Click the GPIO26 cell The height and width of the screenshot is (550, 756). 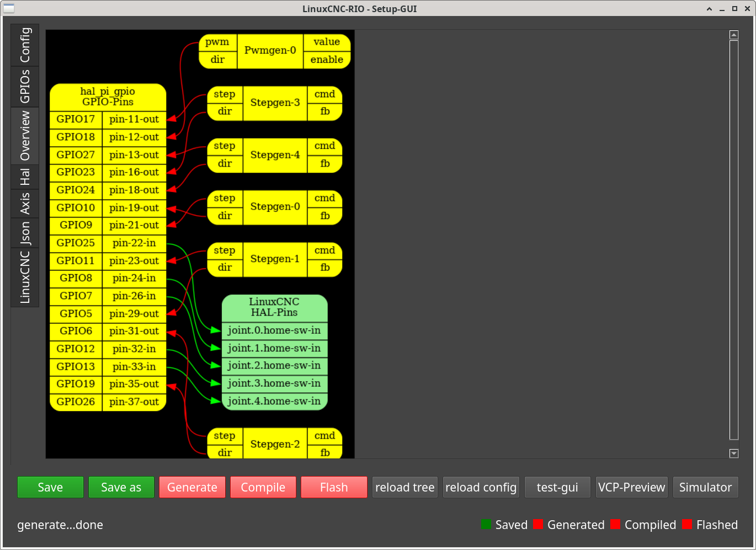(76, 402)
